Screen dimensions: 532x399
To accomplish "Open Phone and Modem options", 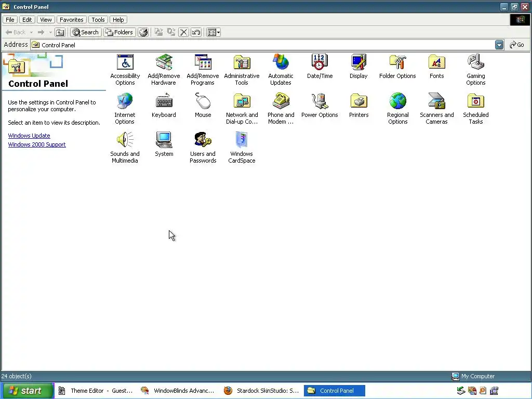I will 281,109.
